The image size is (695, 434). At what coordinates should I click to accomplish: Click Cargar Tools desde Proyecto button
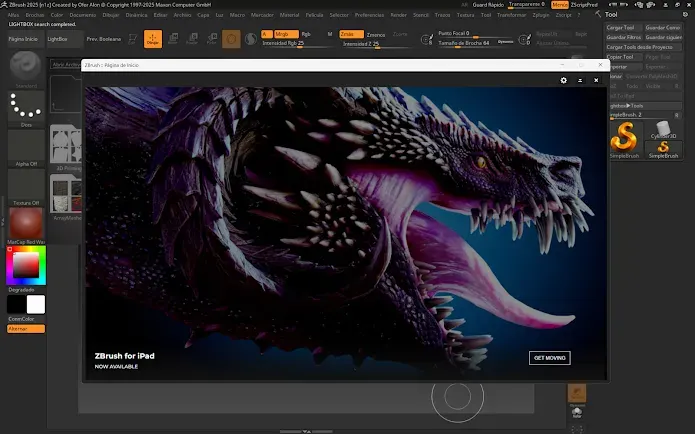tap(644, 47)
